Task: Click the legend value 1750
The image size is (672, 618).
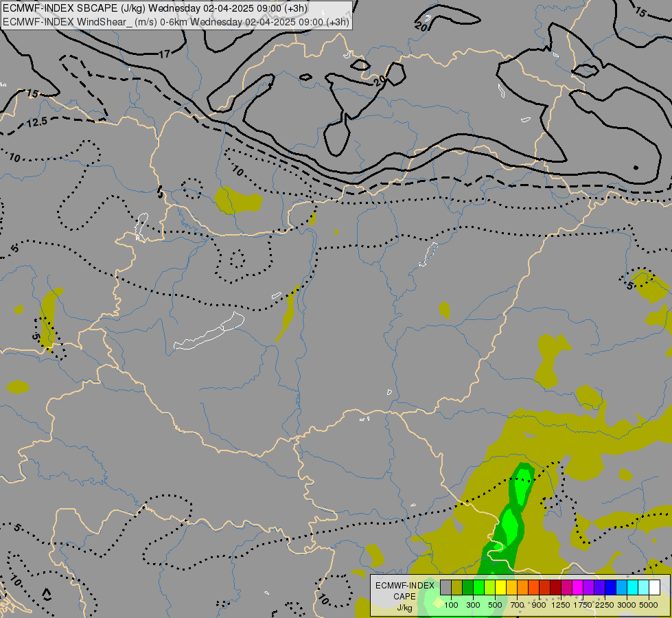Action: pos(583,605)
